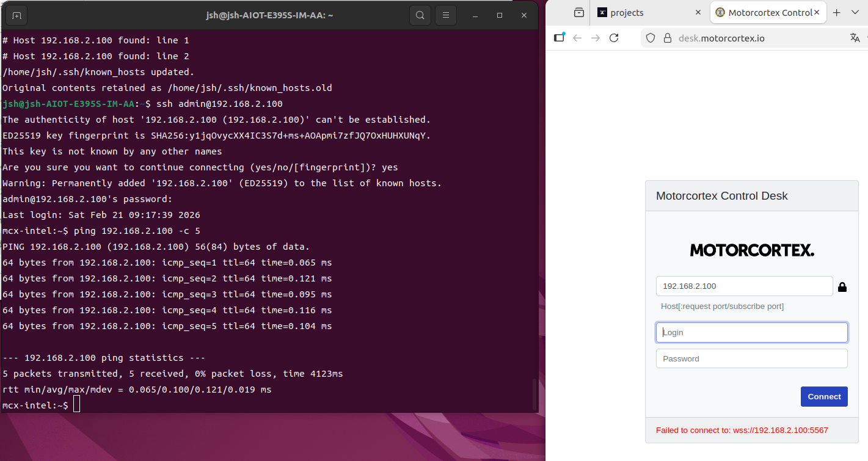
Task: Click the host field showing 192.168.2.100
Action: pyautogui.click(x=744, y=286)
